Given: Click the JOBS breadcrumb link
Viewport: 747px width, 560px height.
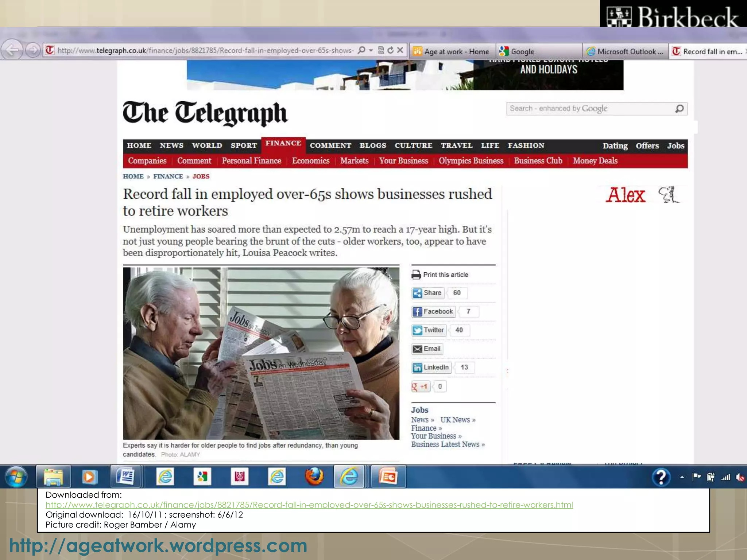Looking at the screenshot, I should pyautogui.click(x=201, y=176).
